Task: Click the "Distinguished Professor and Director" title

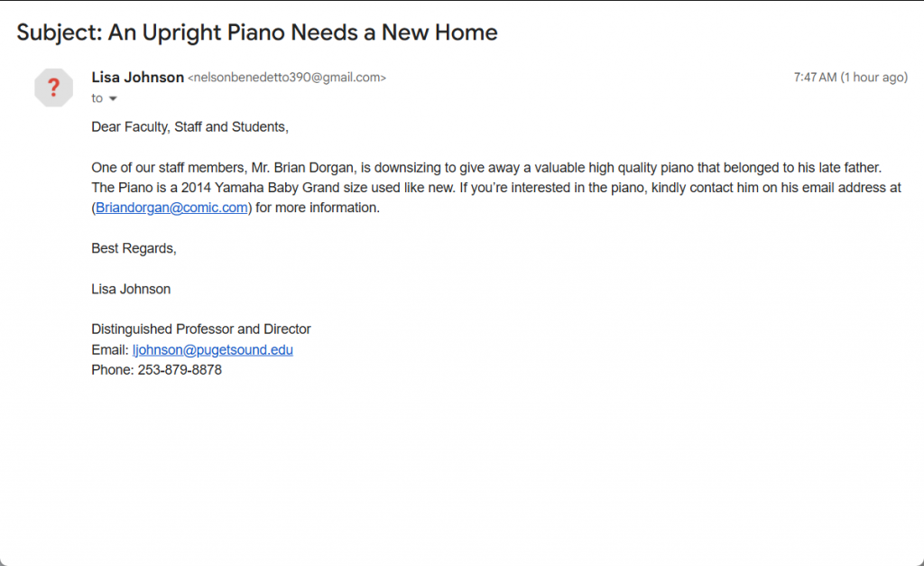Action: (201, 329)
